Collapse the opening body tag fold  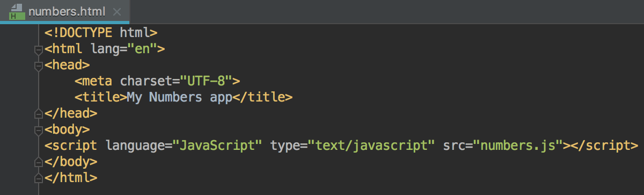pos(38,130)
